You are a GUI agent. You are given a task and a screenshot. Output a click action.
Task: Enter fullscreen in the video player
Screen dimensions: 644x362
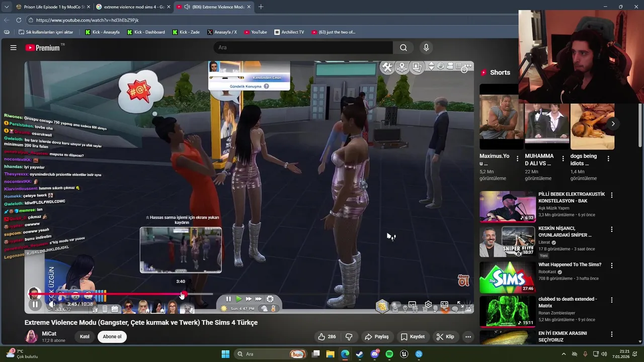pyautogui.click(x=460, y=304)
